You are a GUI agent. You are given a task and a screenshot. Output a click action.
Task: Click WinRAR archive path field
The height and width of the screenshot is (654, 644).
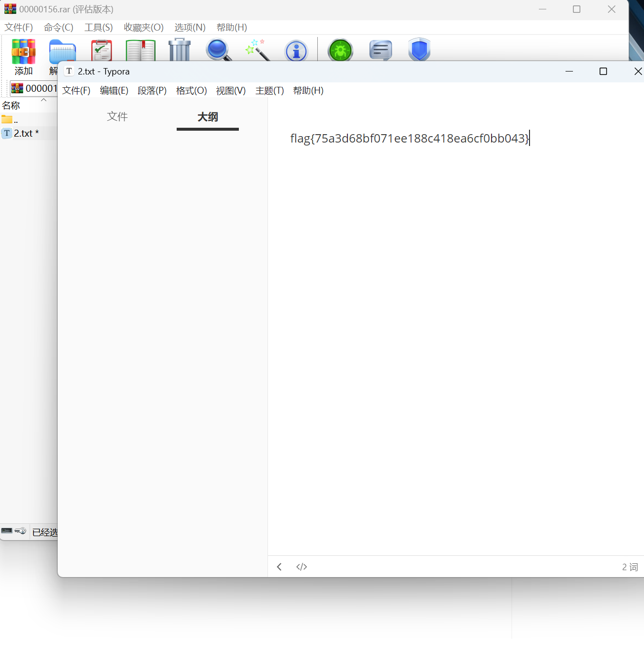34,88
